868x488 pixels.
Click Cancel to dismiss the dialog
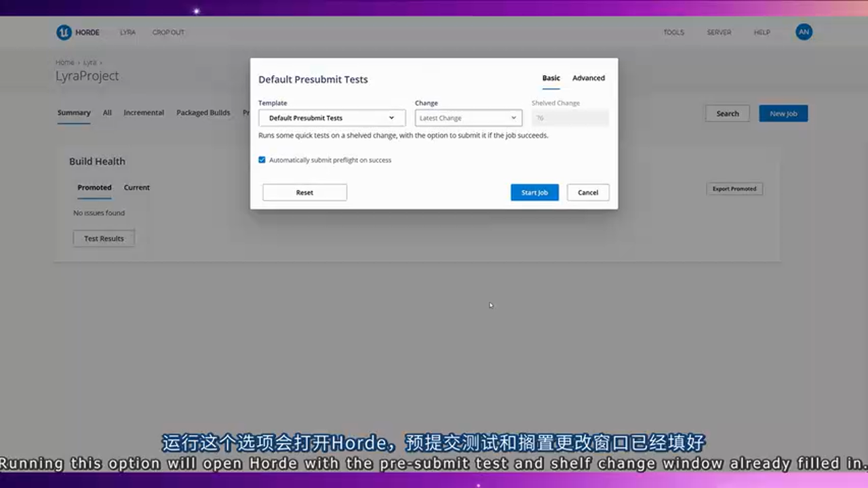tap(587, 192)
